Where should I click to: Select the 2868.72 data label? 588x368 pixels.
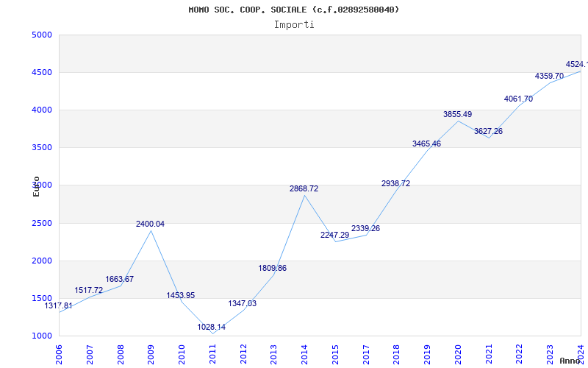(x=304, y=188)
